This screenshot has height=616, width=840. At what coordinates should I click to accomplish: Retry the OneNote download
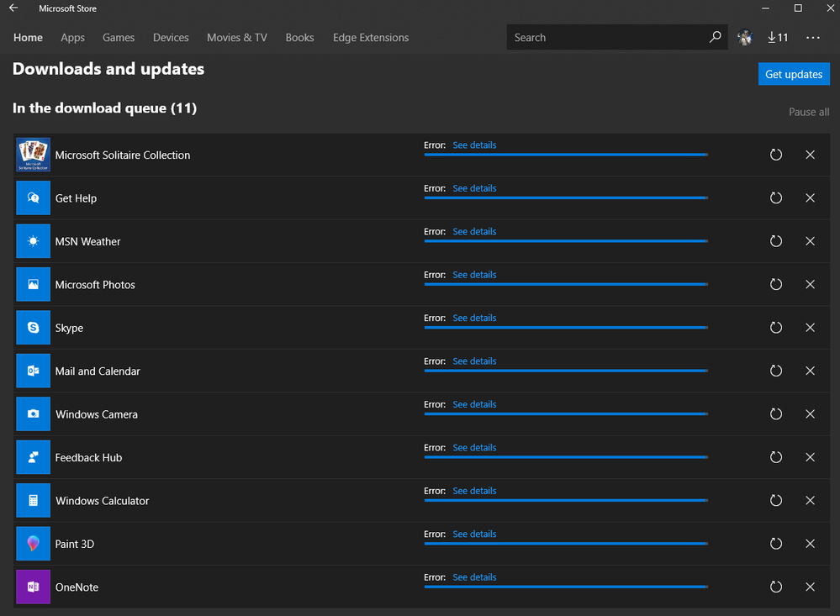[776, 587]
